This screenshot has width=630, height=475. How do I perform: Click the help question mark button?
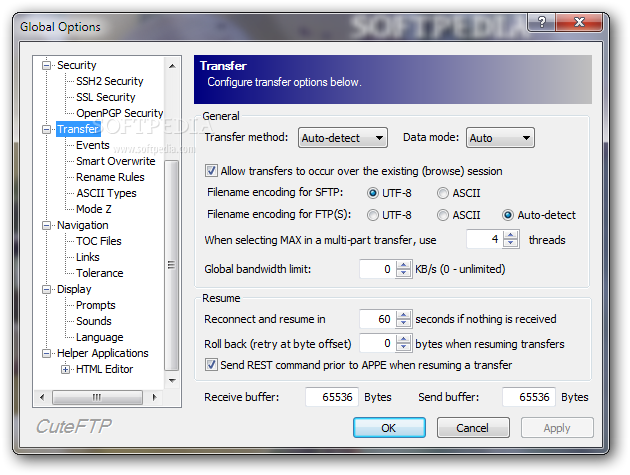542,22
